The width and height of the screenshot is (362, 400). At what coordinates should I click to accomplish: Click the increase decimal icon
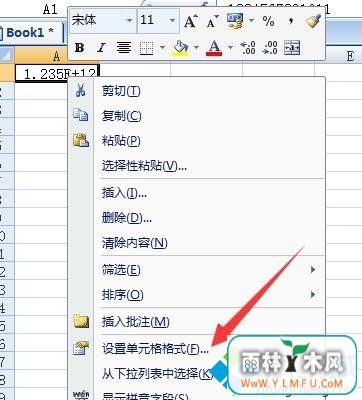(248, 48)
